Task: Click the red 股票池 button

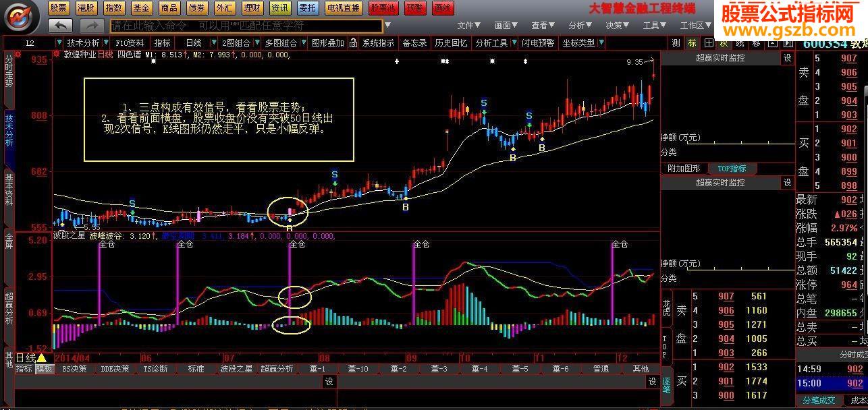Action: pyautogui.click(x=383, y=8)
